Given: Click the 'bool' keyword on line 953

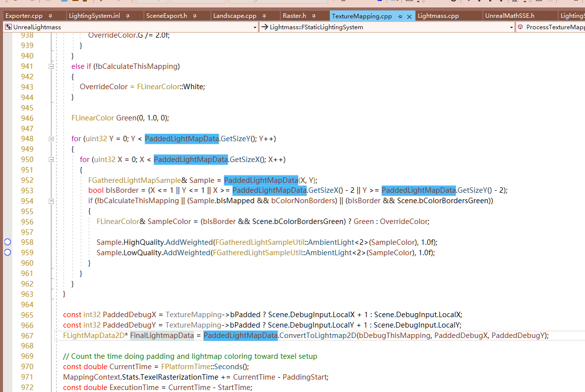Looking at the screenshot, I should tap(96, 190).
